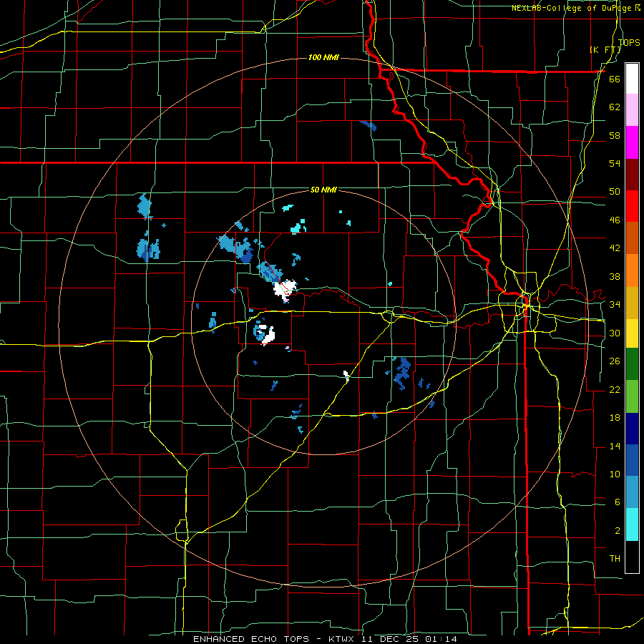Click the '66' legend value
Image resolution: width=644 pixels, height=644 pixels.
point(615,79)
